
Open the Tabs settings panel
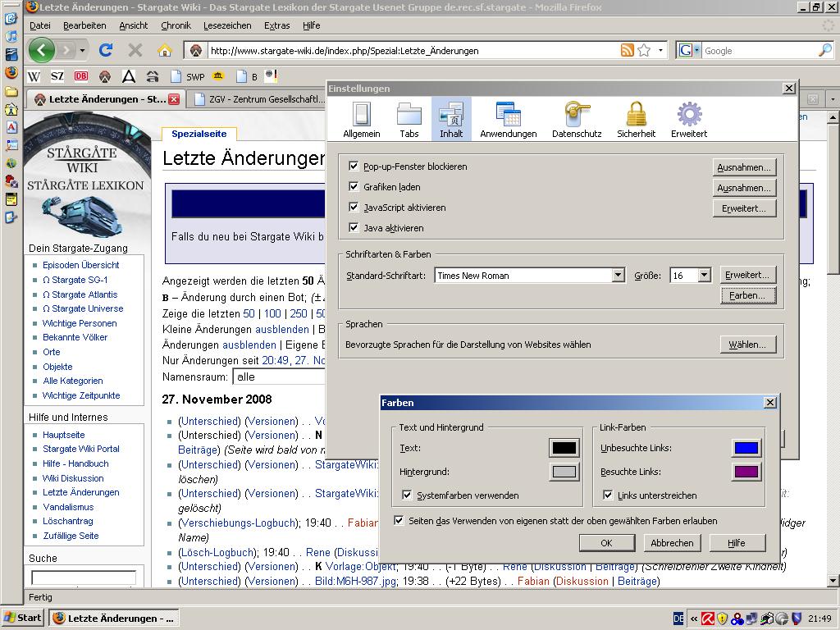[x=409, y=120]
